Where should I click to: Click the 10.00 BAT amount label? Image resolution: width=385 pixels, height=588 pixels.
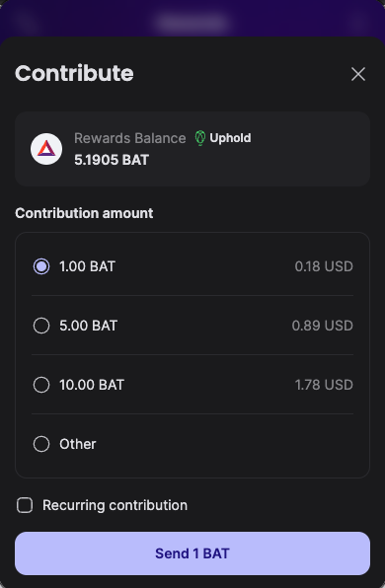[92, 385]
